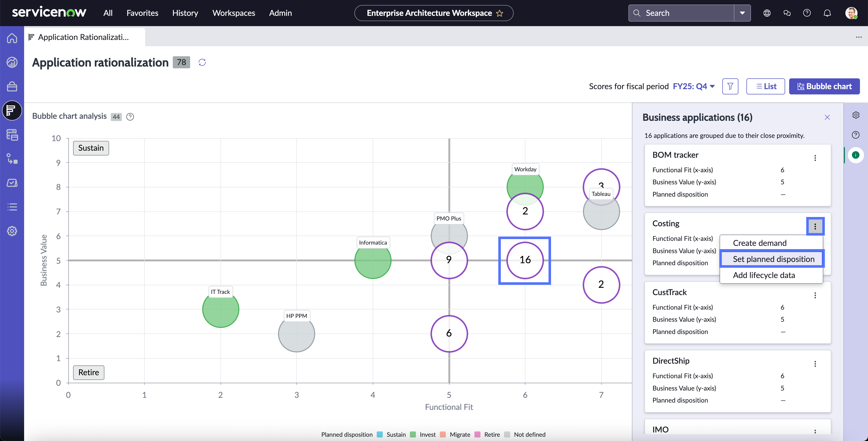
Task: Select the IT Track bubble
Action: click(x=220, y=309)
